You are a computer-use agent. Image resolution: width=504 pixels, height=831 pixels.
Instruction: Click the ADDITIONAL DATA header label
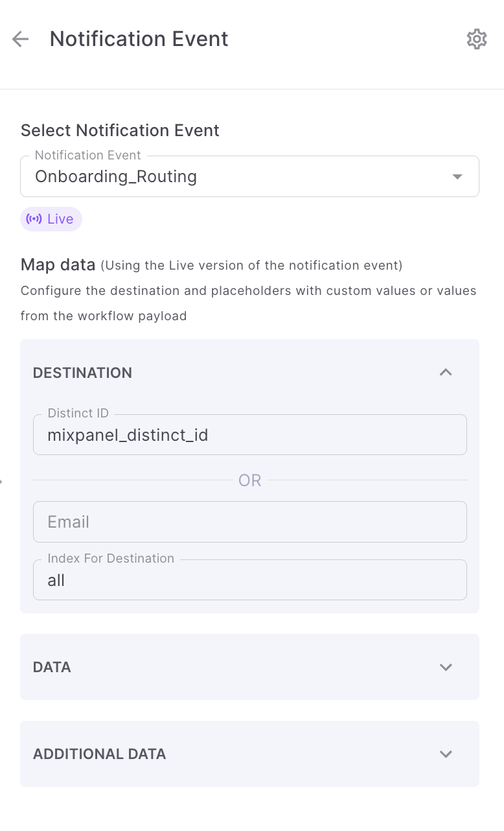[x=100, y=754]
